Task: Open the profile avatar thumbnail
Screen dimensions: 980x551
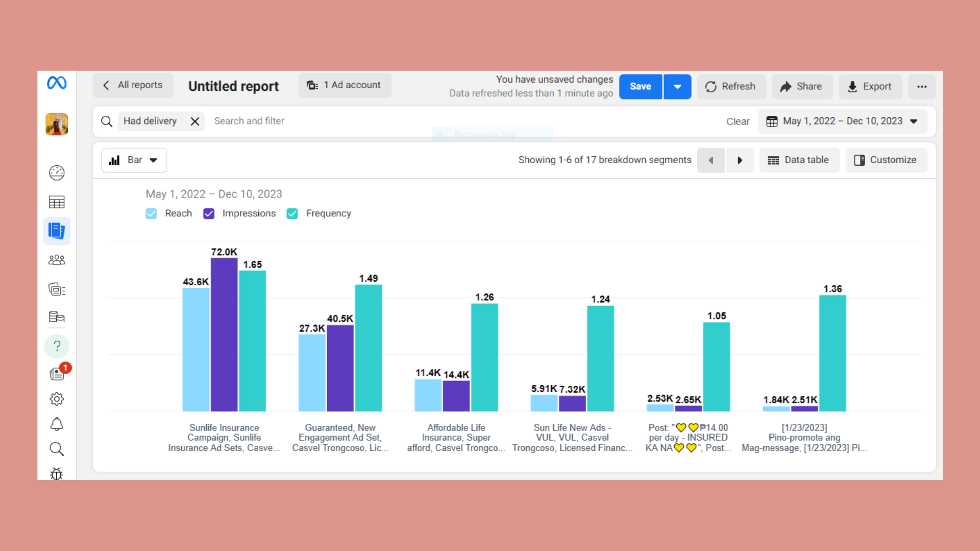Action: (x=57, y=124)
